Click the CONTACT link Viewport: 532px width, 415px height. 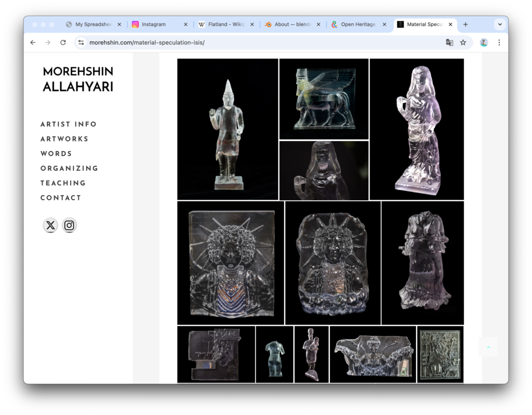pyautogui.click(x=61, y=198)
